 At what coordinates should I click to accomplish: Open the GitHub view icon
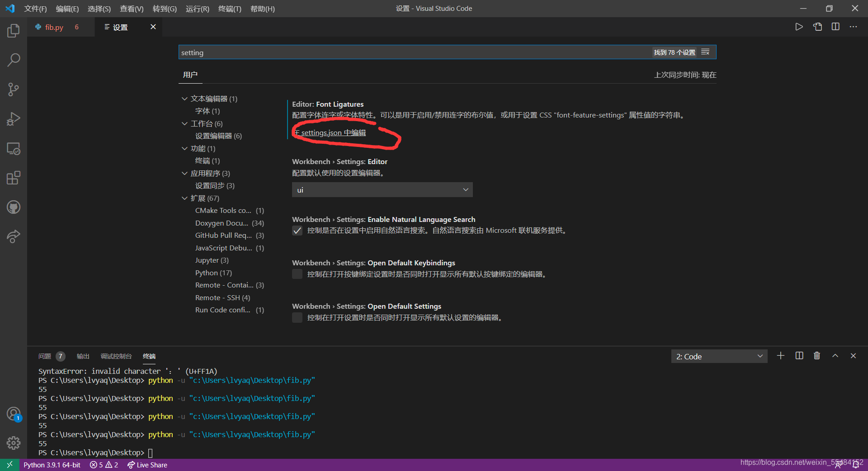(14, 207)
